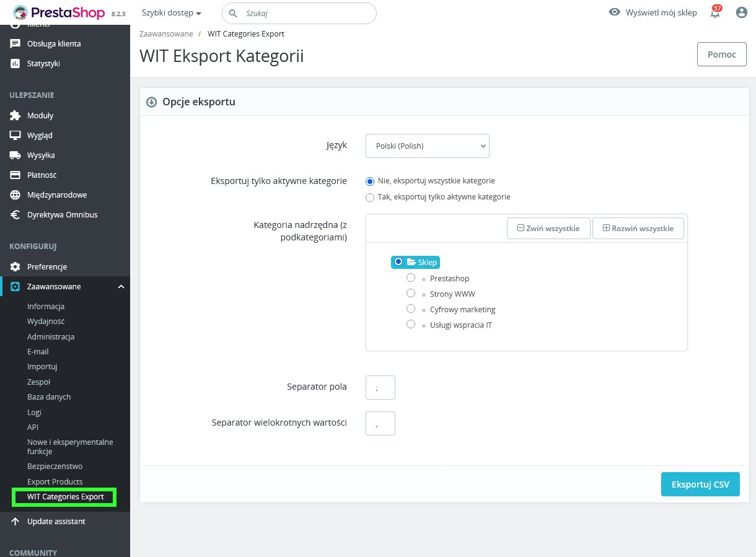Image resolution: width=756 pixels, height=557 pixels.
Task: Click the notifications bell icon
Action: [715, 13]
